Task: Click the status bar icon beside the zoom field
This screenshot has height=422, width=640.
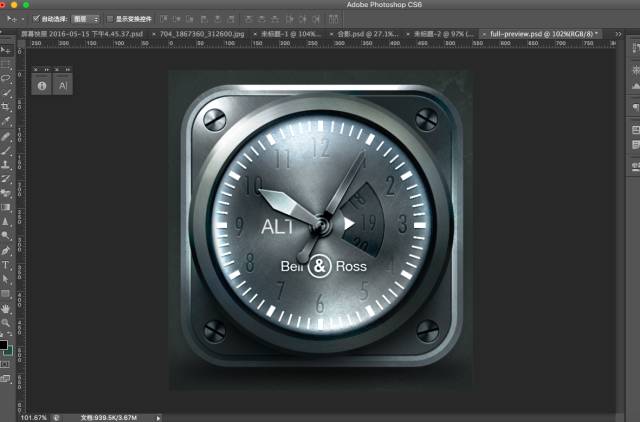Action: point(56,418)
